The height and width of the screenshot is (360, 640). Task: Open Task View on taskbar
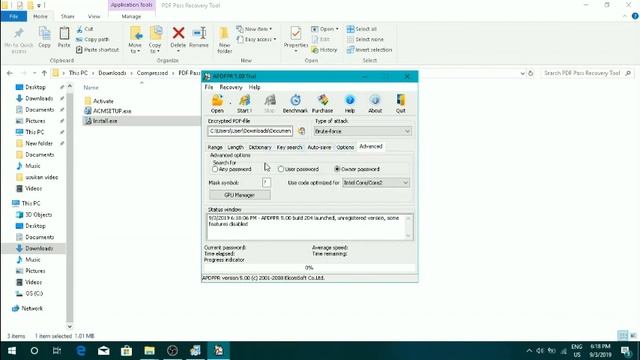coord(57,351)
